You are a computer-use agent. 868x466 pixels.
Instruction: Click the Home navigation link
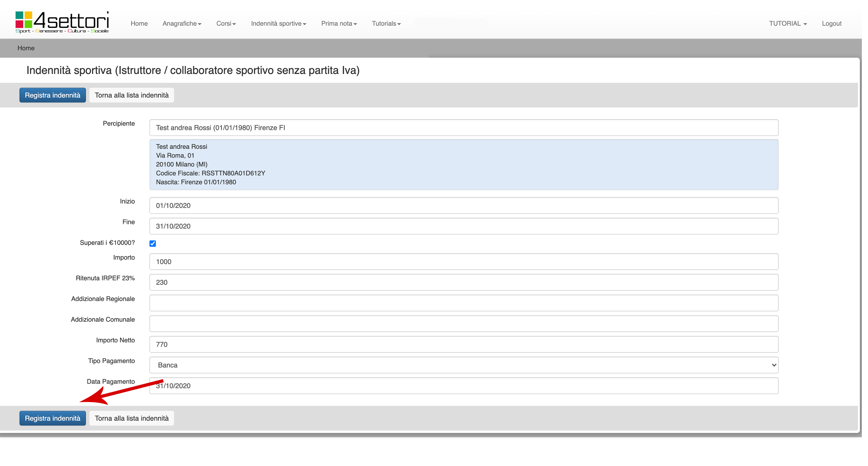click(139, 24)
